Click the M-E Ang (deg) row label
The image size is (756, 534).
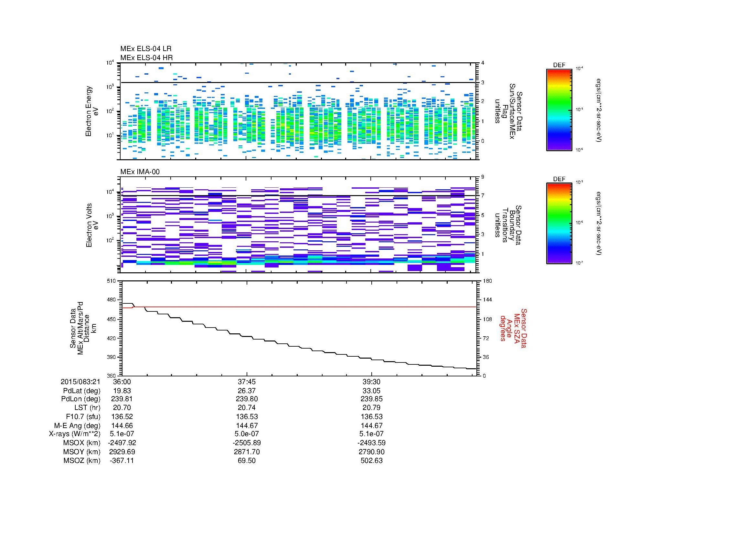pyautogui.click(x=77, y=426)
